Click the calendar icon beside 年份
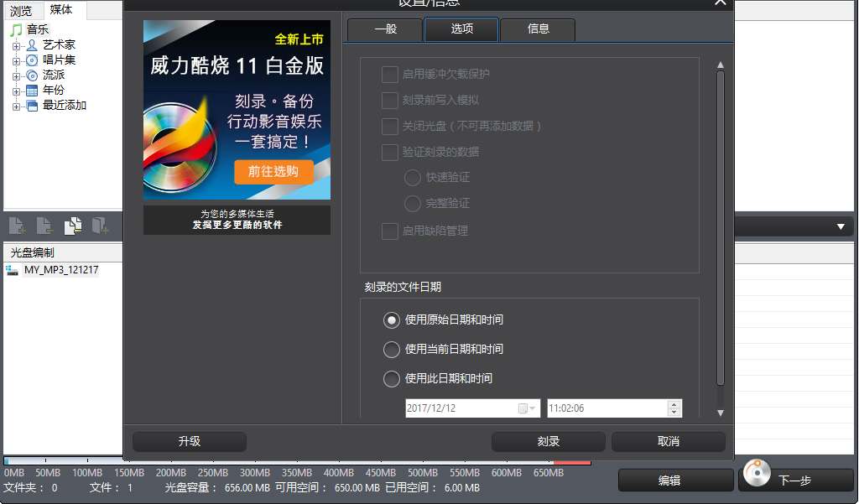Image resolution: width=859 pixels, height=504 pixels. coord(33,91)
